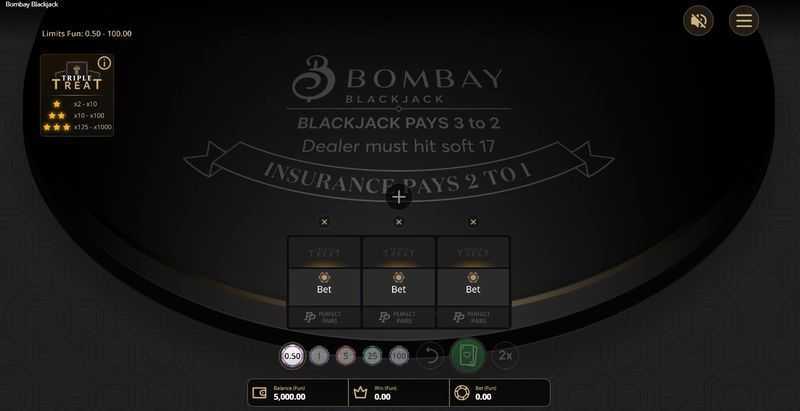
Task: Place a bet on the middle hand
Action: (x=399, y=287)
